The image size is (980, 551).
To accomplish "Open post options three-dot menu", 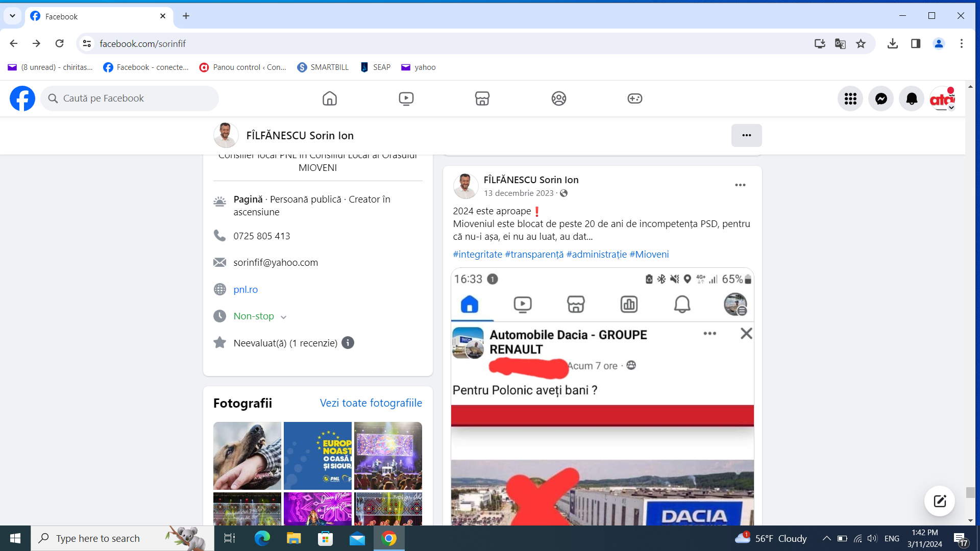I will 740,185.
